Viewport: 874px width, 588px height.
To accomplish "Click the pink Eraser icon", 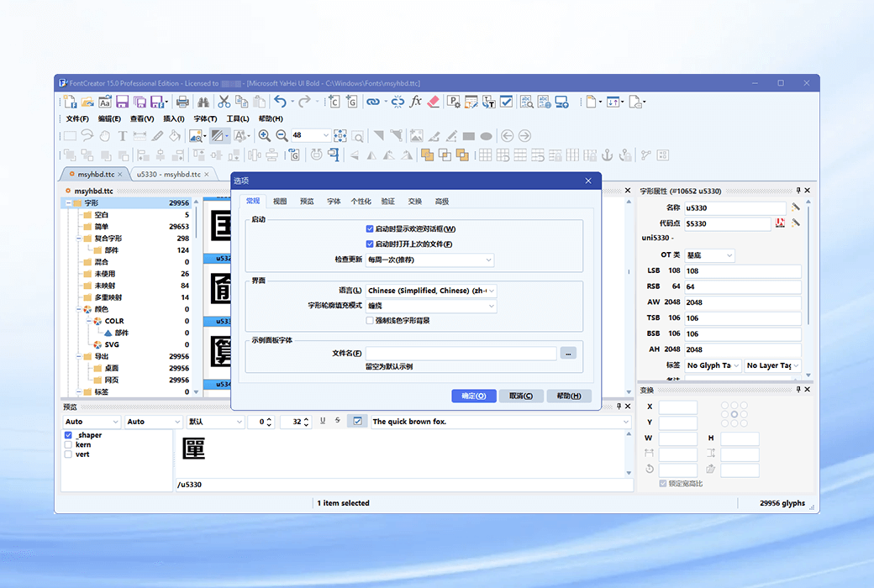I will pos(433,102).
